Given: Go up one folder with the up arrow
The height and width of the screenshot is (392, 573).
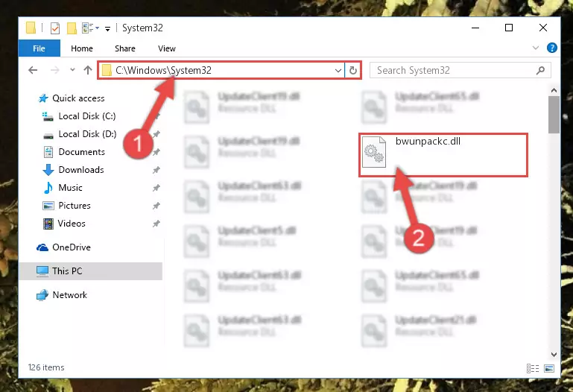Looking at the screenshot, I should pos(88,70).
